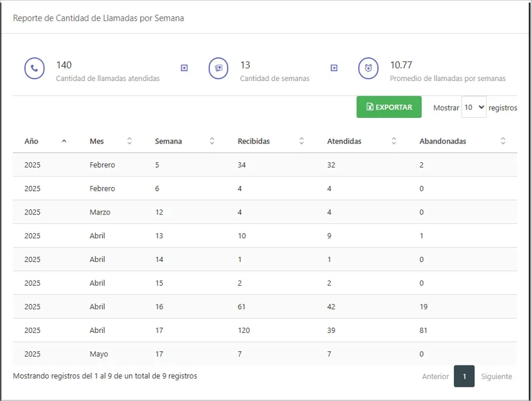Click the sort arrows in Mes column
The height and width of the screenshot is (401, 532).
(x=130, y=141)
